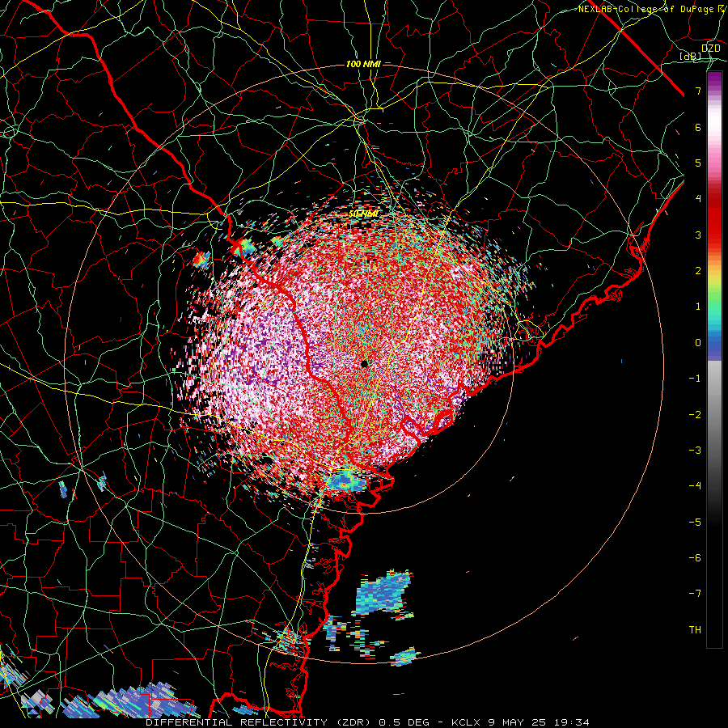728x728 pixels.
Task: Click the differential reflectivity color scale bar
Action: (x=714, y=359)
